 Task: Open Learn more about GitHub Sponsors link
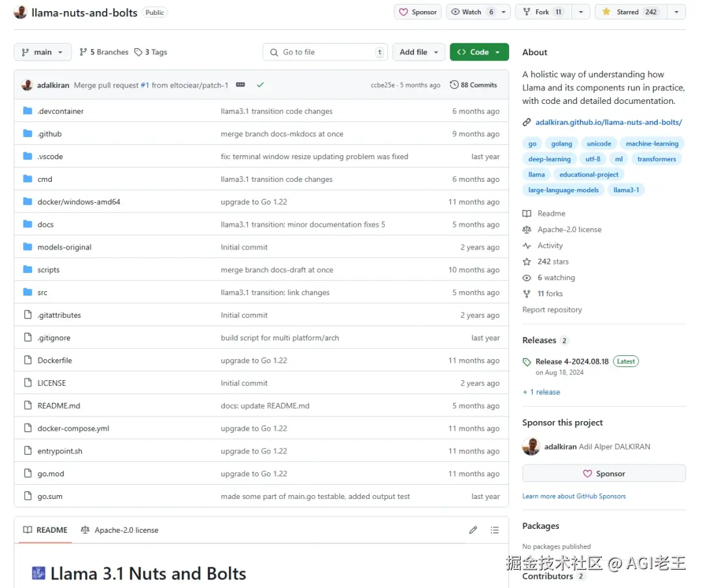coord(574,496)
